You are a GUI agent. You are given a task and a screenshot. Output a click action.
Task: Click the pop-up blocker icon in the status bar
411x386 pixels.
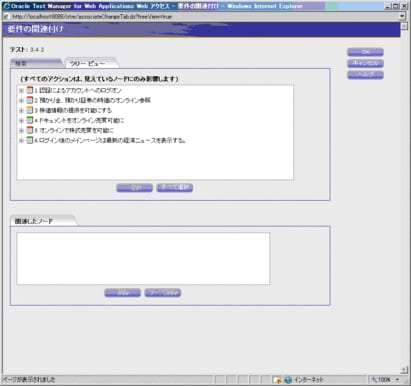coord(277,380)
